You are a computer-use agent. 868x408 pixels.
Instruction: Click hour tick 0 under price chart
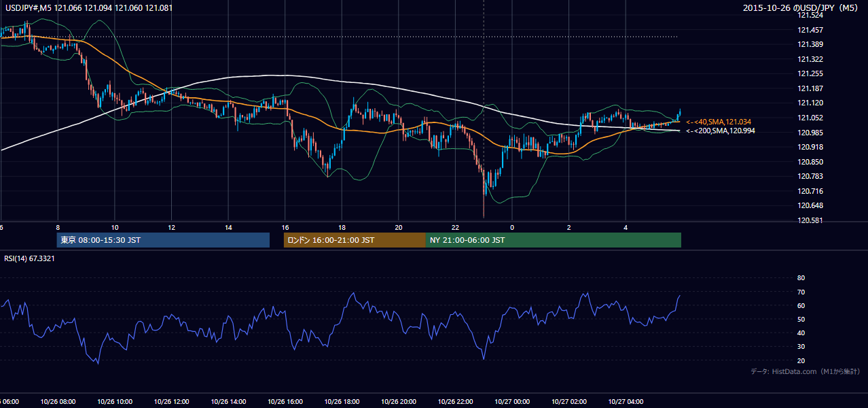click(512, 227)
